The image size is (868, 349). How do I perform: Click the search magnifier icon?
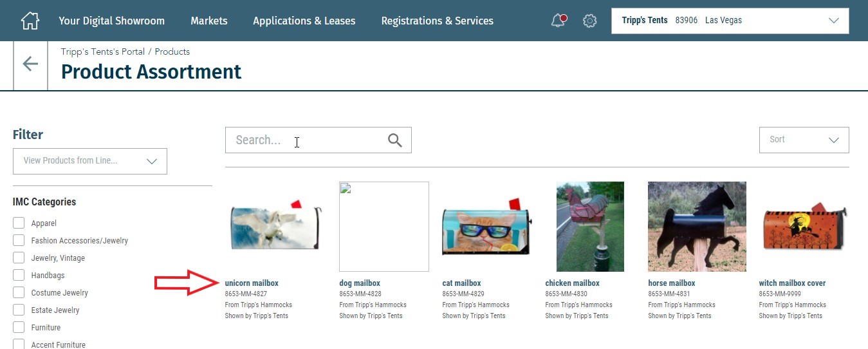(395, 140)
